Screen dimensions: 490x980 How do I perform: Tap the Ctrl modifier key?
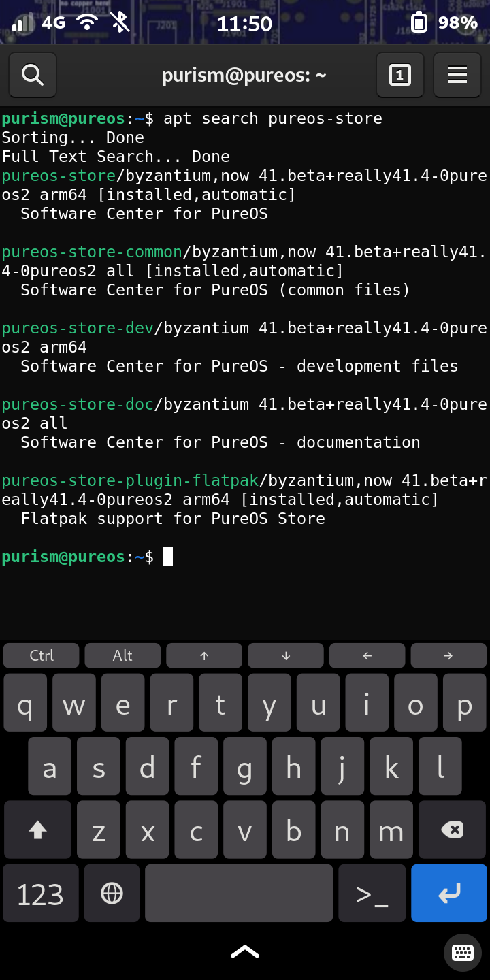pos(42,655)
